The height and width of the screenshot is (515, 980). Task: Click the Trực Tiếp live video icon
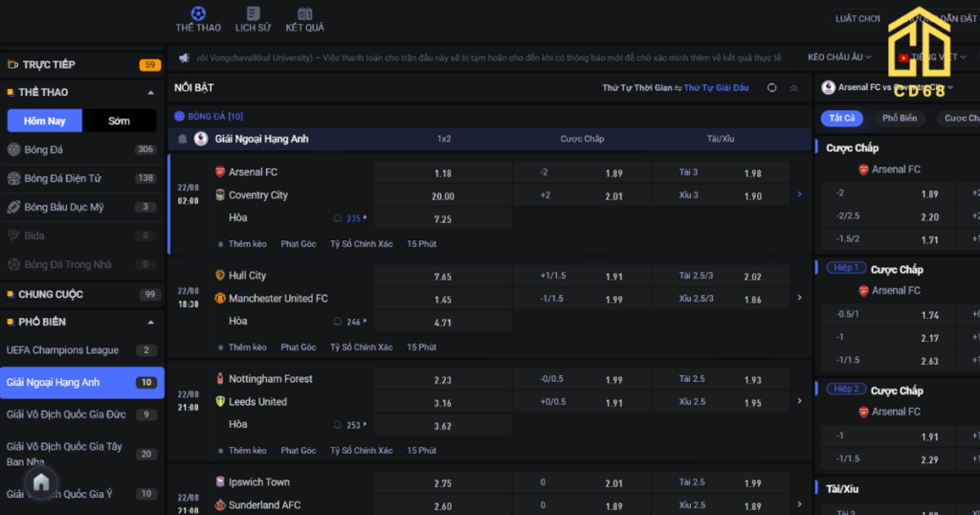click(x=12, y=64)
